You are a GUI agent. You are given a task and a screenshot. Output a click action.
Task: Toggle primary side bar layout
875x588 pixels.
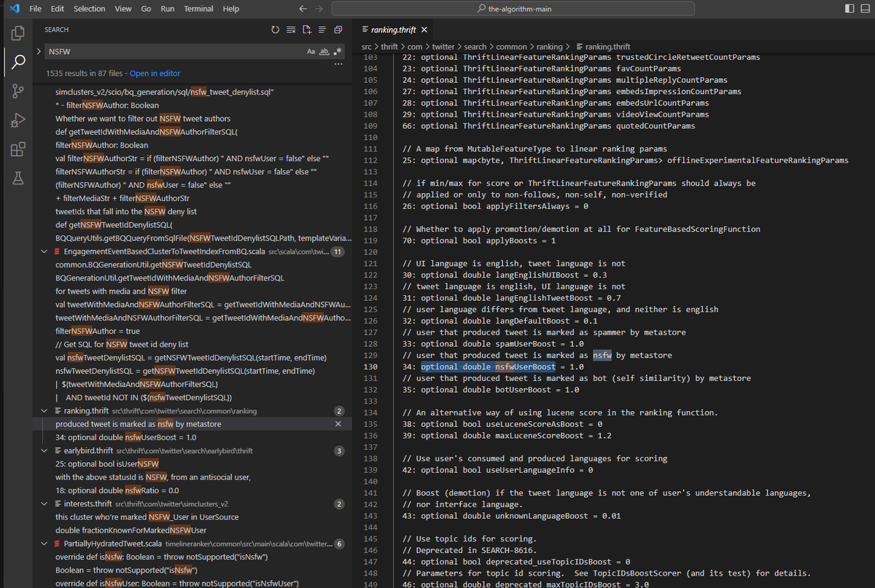(850, 9)
